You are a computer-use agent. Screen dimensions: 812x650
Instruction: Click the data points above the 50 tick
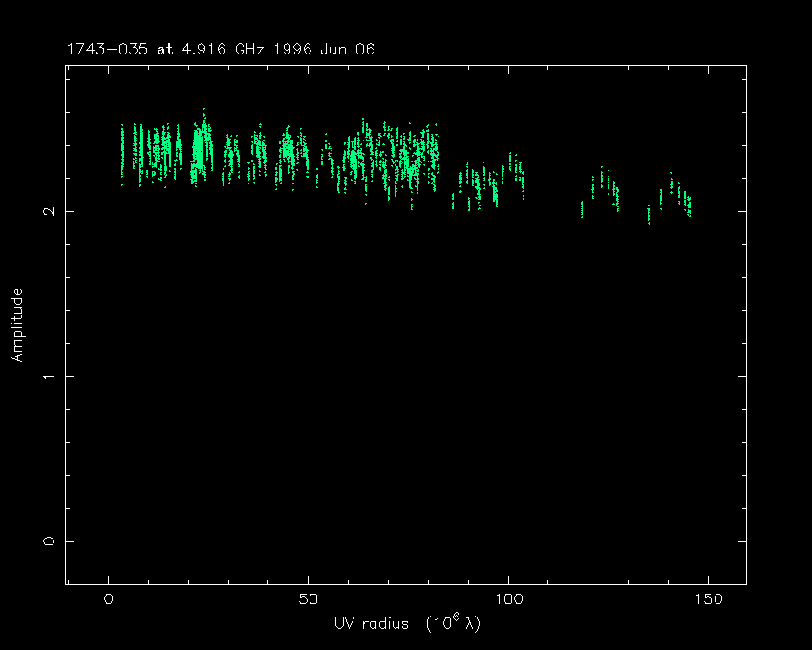click(306, 155)
